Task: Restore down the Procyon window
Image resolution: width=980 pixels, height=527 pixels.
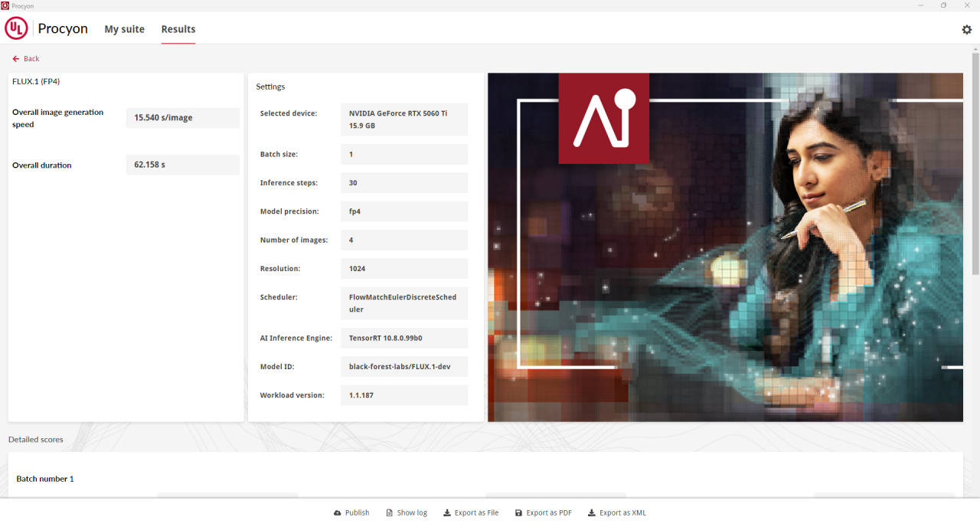Action: click(943, 5)
